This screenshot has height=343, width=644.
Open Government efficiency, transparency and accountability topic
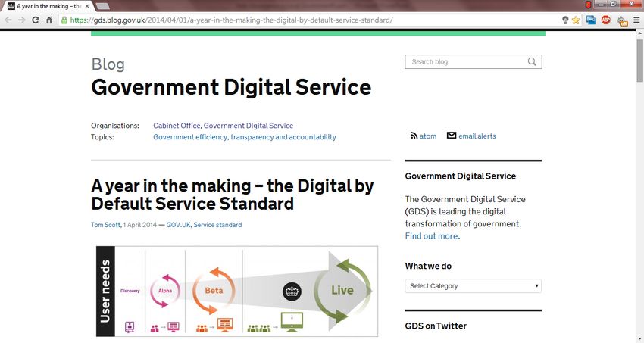pos(245,137)
